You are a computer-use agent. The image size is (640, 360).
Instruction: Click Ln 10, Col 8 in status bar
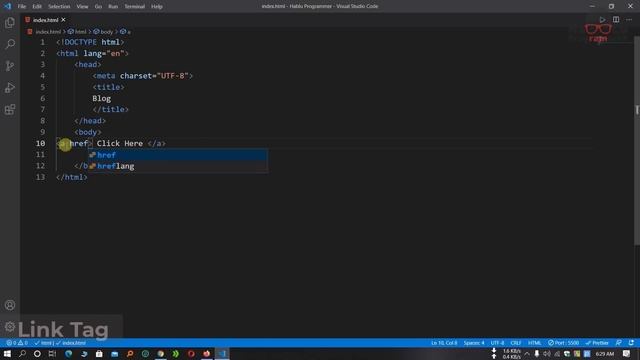(x=444, y=343)
